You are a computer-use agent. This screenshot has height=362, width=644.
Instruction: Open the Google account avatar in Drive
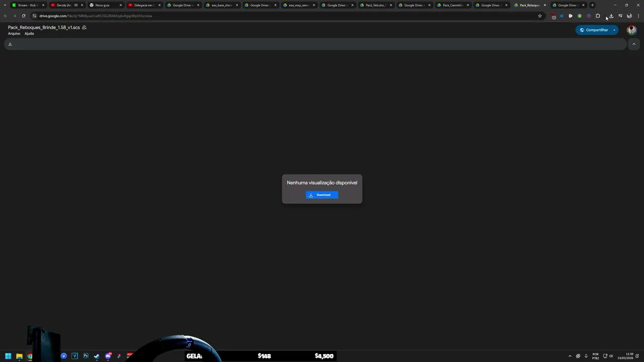pyautogui.click(x=631, y=30)
